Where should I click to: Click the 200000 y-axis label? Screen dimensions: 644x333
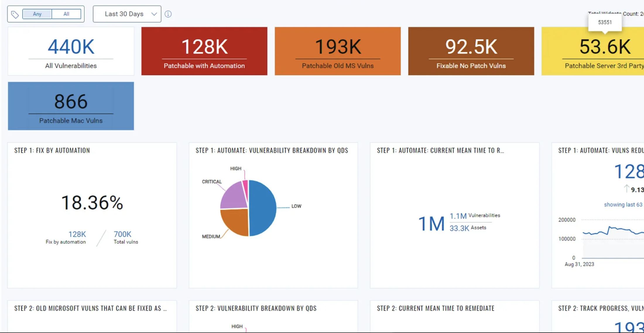tap(567, 220)
